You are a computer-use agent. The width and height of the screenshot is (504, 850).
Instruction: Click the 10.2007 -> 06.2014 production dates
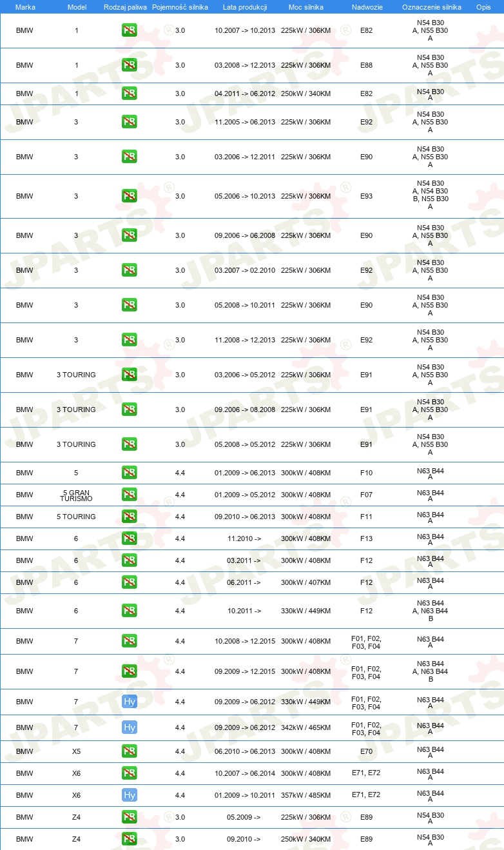coord(244,773)
